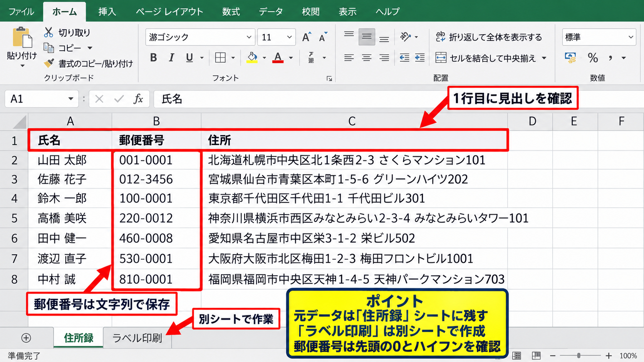
Task: Adjust the zoom slider handle in status bar
Action: click(x=579, y=355)
